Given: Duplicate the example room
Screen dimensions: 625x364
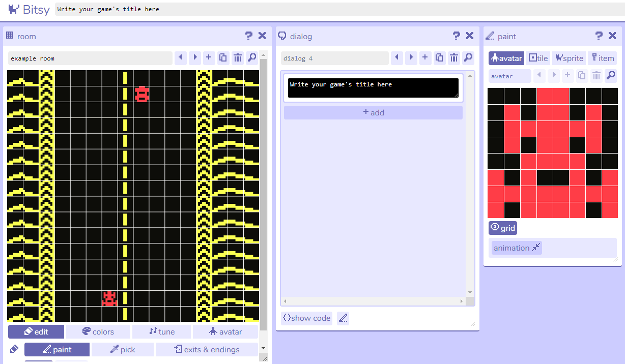Looking at the screenshot, I should [x=223, y=58].
